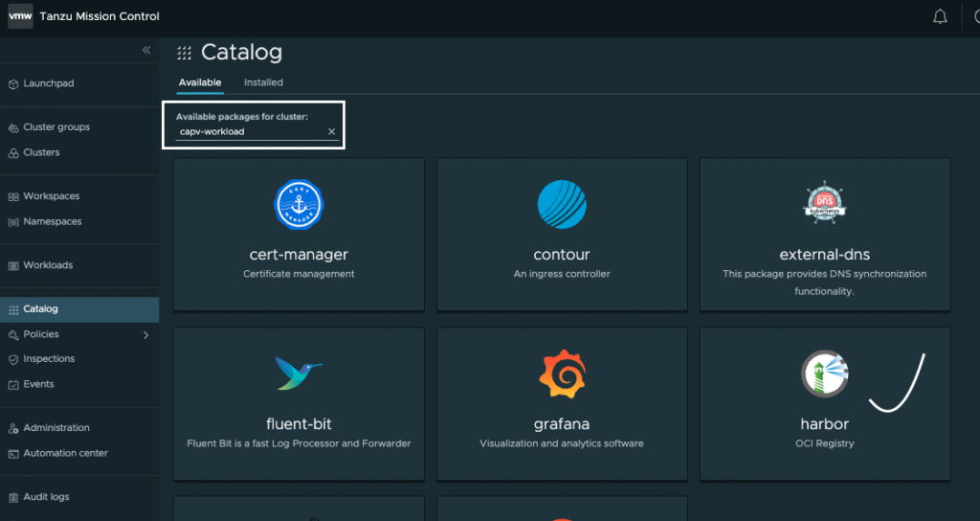Open Launchpad from the sidebar
This screenshot has width=980, height=521.
48,83
